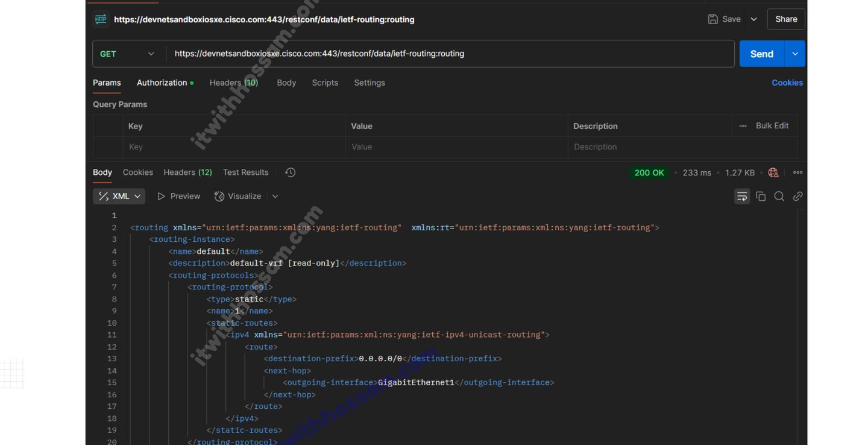Expand the Send button dropdown arrow

pos(794,54)
